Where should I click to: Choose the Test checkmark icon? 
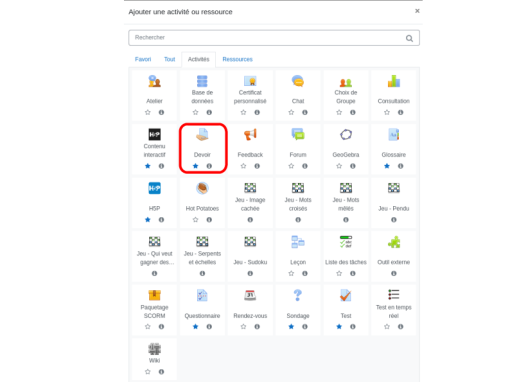click(x=346, y=295)
